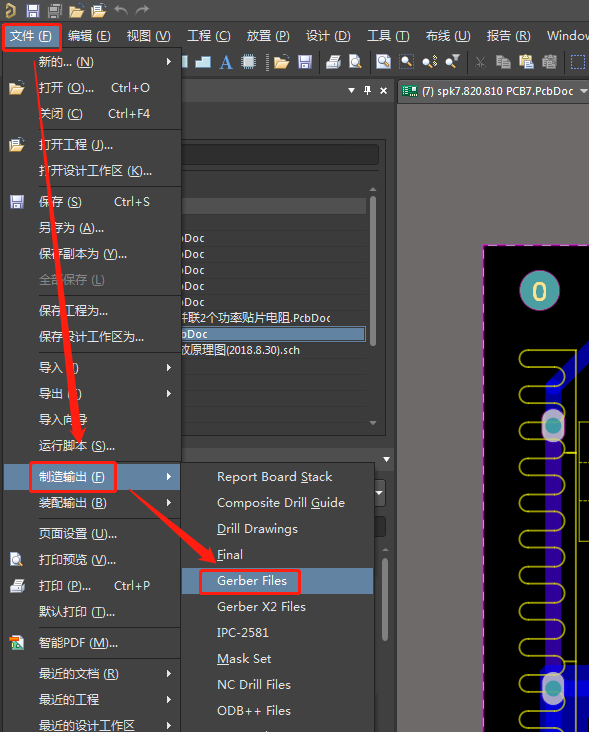Click the printer icon in main toolbar
Image resolution: width=589 pixels, height=732 pixels.
click(x=333, y=62)
